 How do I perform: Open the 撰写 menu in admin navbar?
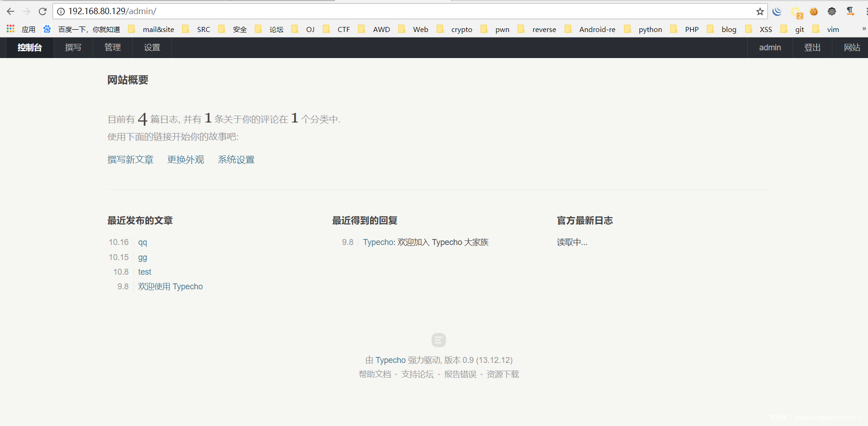(73, 48)
